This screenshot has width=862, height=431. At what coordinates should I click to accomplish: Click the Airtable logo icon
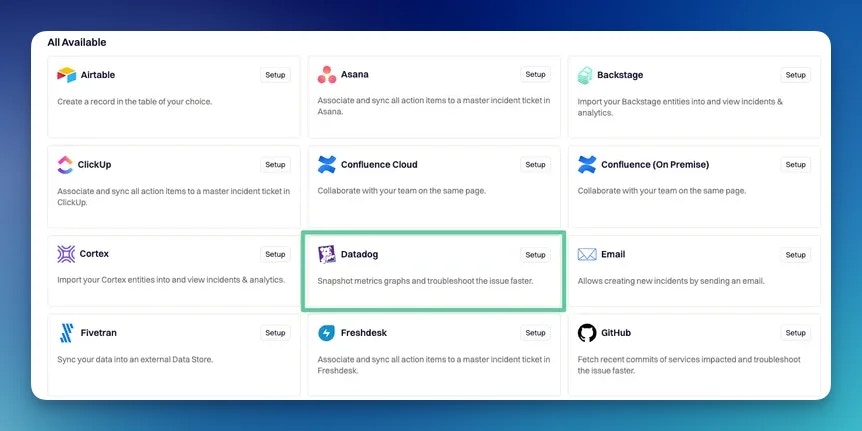pos(67,75)
